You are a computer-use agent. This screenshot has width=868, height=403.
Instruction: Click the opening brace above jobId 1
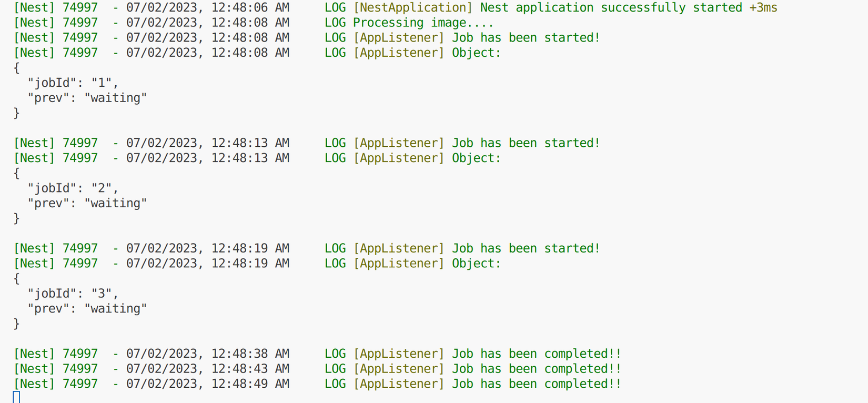click(17, 68)
